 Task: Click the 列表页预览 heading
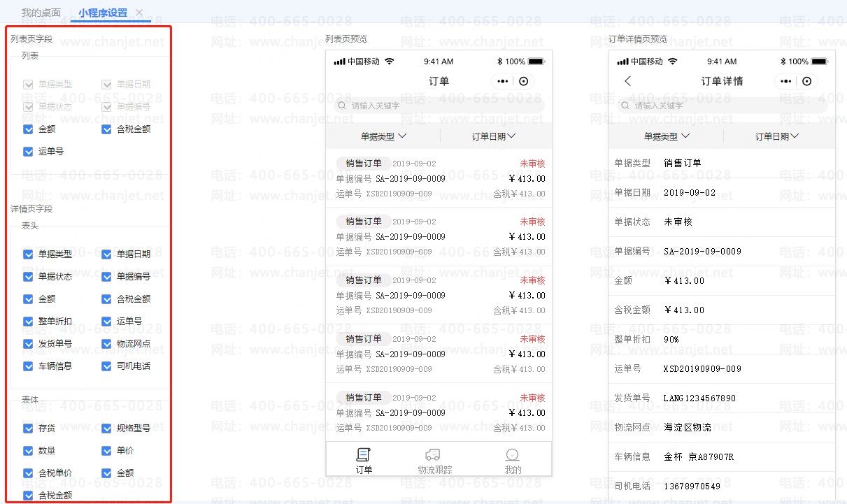point(346,39)
